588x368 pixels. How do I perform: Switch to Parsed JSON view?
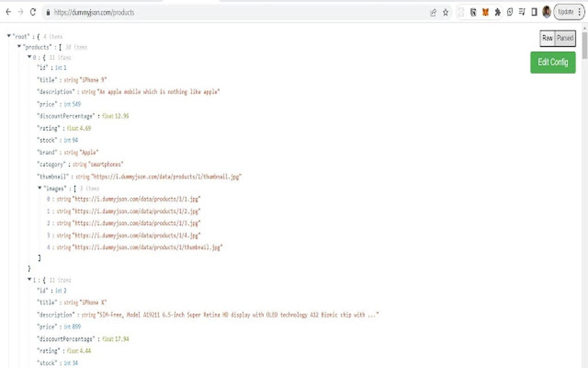(565, 38)
